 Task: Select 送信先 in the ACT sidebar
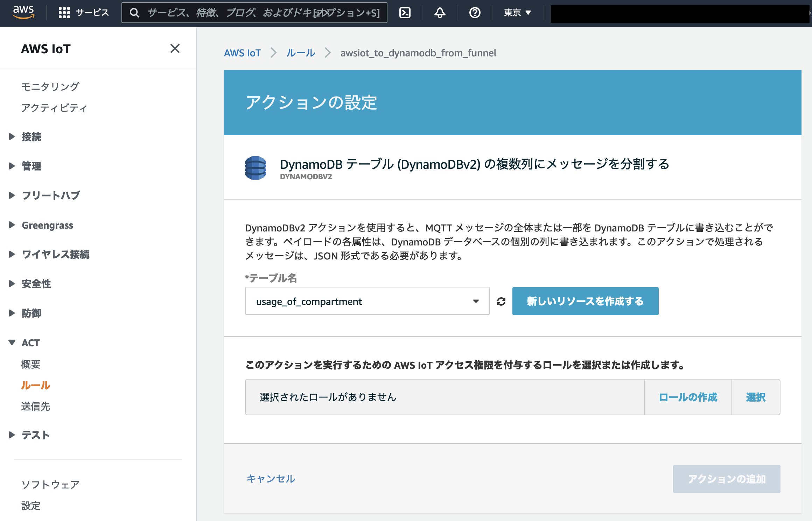(35, 407)
